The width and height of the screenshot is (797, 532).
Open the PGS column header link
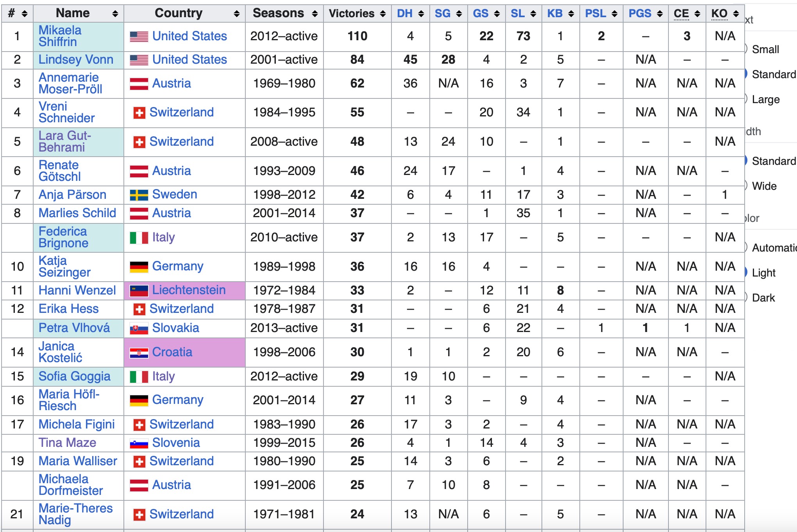(x=640, y=14)
